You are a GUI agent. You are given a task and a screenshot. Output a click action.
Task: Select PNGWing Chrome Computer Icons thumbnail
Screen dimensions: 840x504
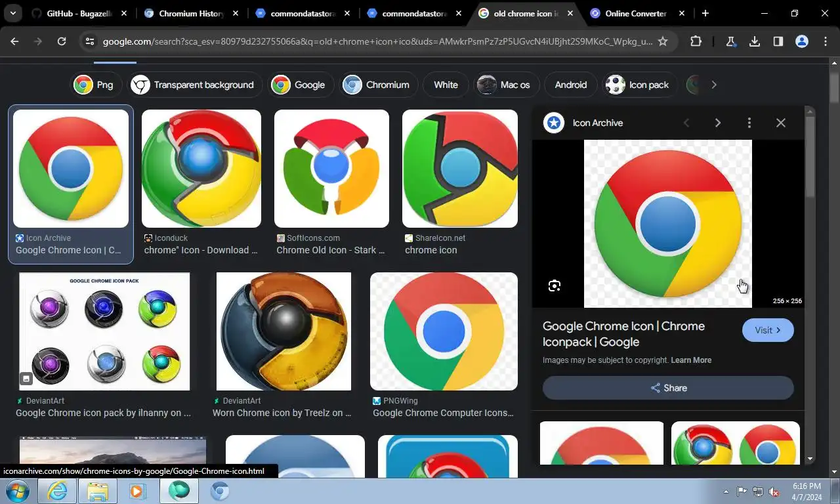[x=444, y=331]
